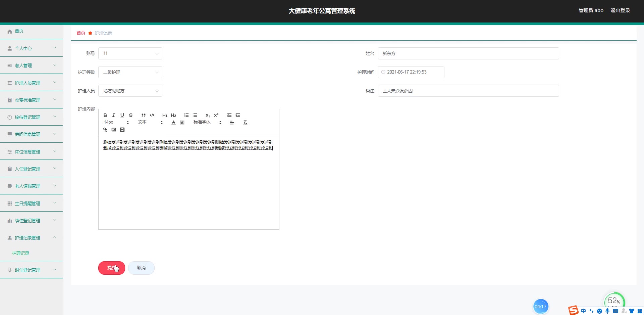The height and width of the screenshot is (315, 644).
Task: Apply subscript formatting
Action: tap(208, 115)
